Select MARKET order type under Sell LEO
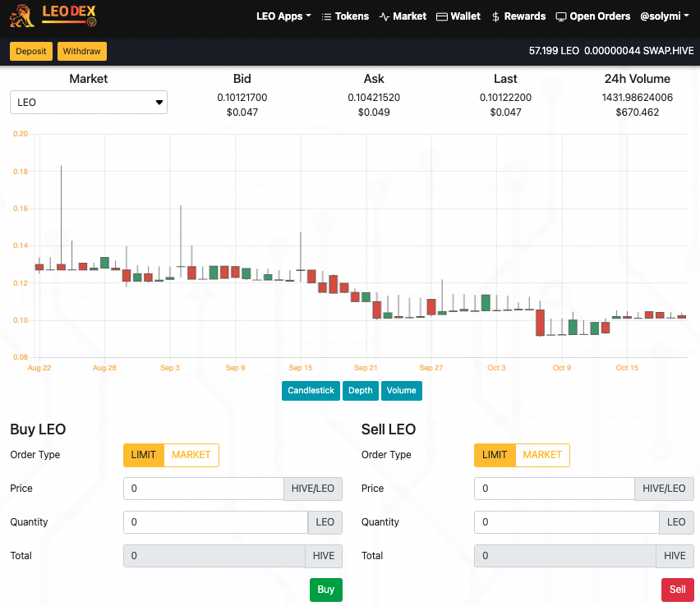The height and width of the screenshot is (606, 700). [542, 455]
